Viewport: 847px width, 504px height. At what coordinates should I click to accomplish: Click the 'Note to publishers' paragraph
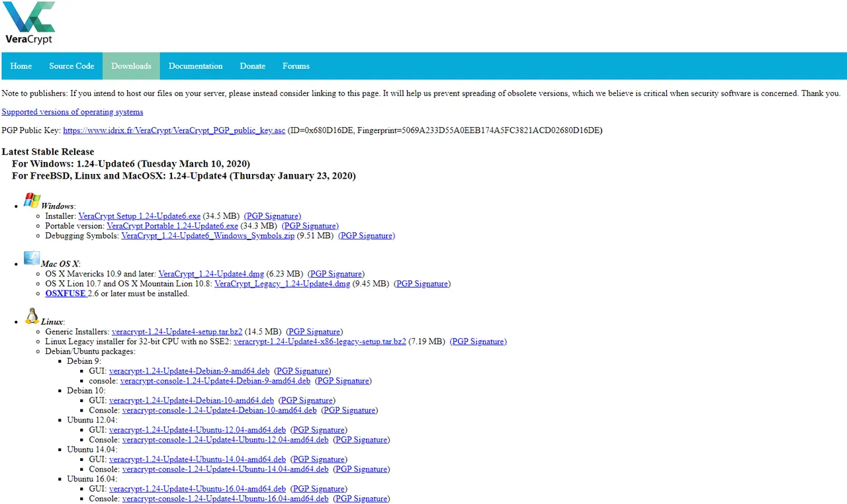[422, 93]
